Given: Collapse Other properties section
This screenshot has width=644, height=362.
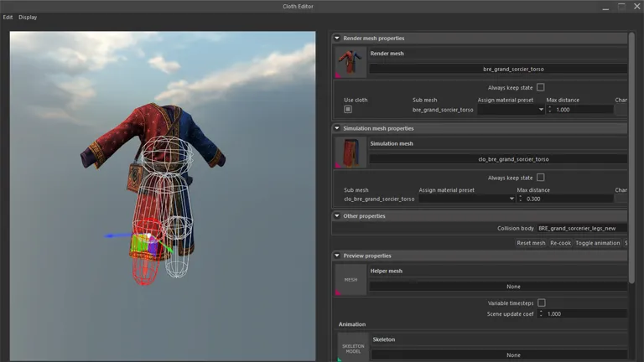Looking at the screenshot, I should tap(337, 216).
